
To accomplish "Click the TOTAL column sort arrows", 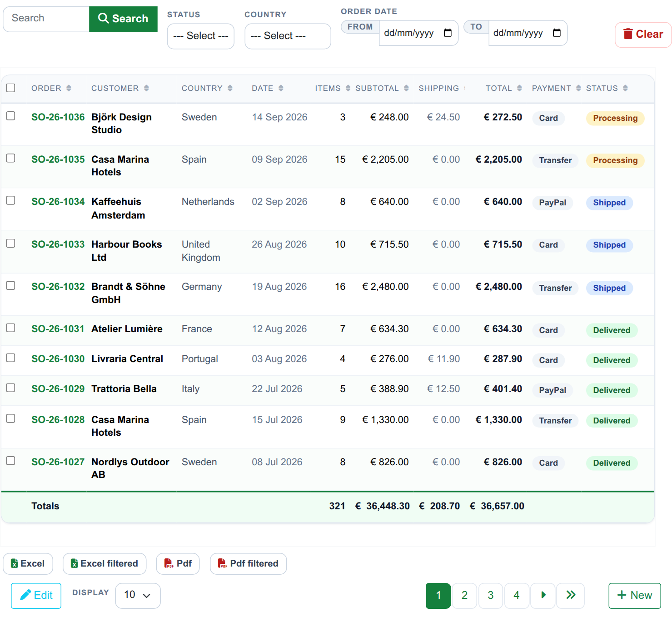I will (x=519, y=88).
